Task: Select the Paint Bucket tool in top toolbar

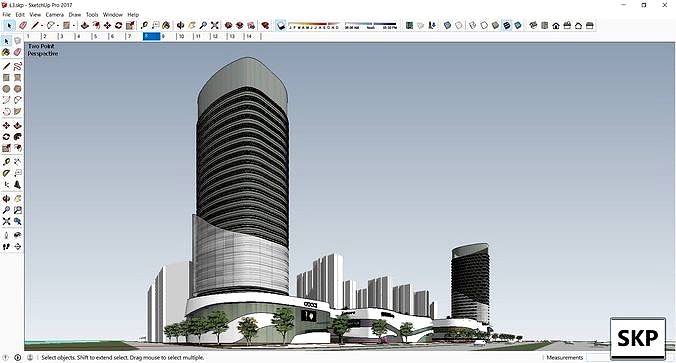Action: [166, 26]
